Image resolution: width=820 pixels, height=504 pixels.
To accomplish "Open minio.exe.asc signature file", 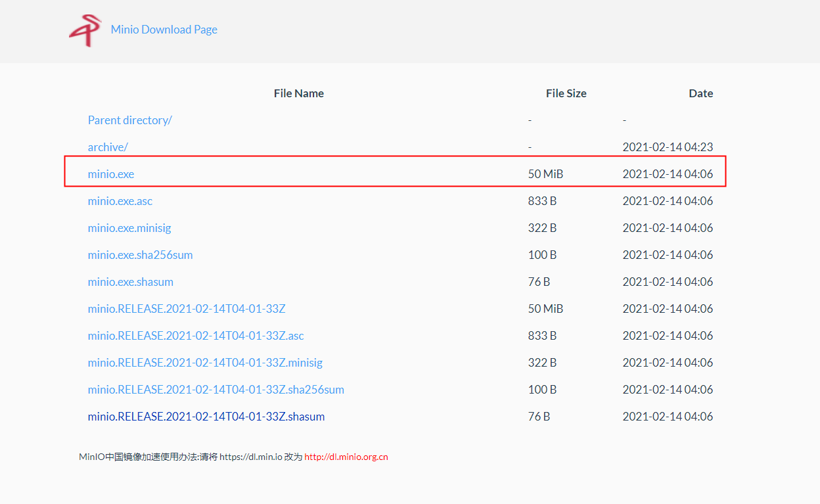I will tap(120, 200).
